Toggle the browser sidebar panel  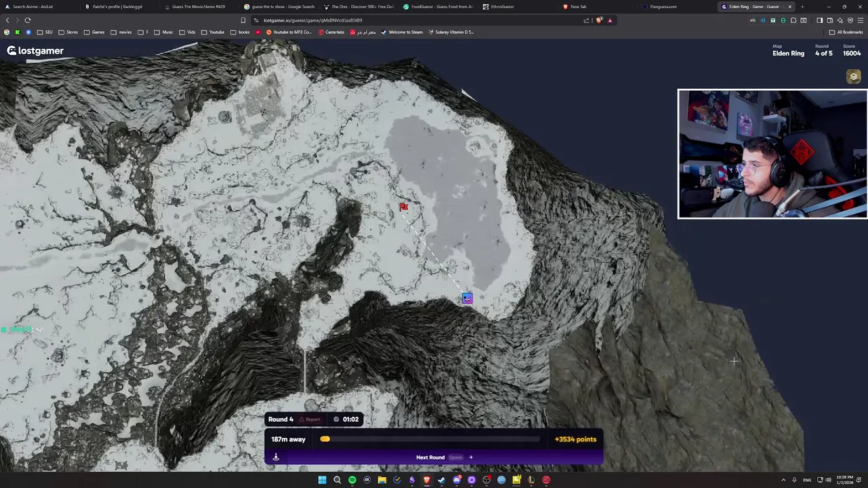point(819,20)
